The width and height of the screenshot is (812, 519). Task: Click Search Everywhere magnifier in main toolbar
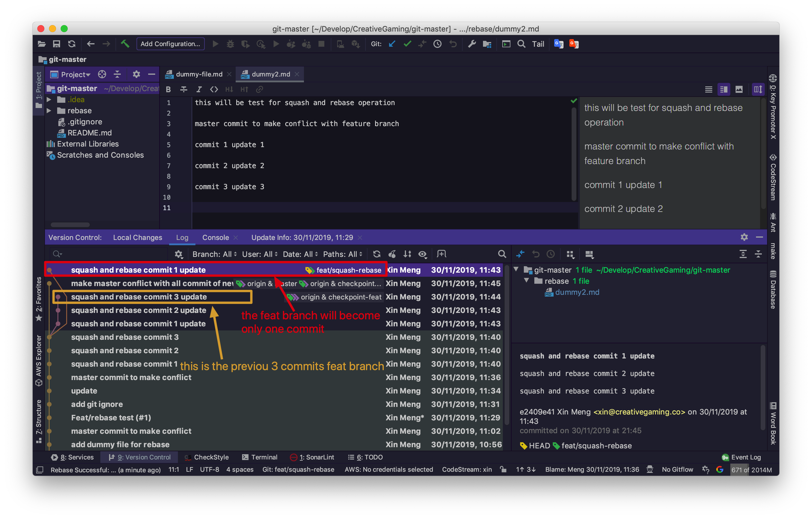tap(521, 44)
